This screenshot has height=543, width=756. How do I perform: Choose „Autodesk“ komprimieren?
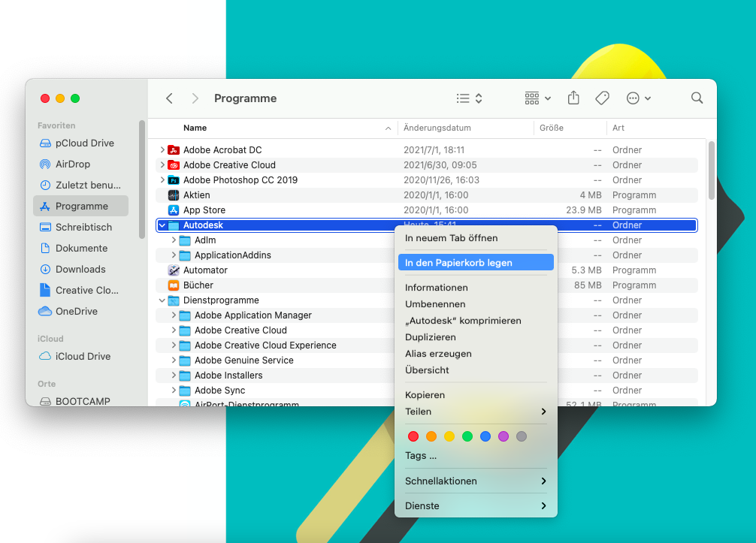pos(476,321)
